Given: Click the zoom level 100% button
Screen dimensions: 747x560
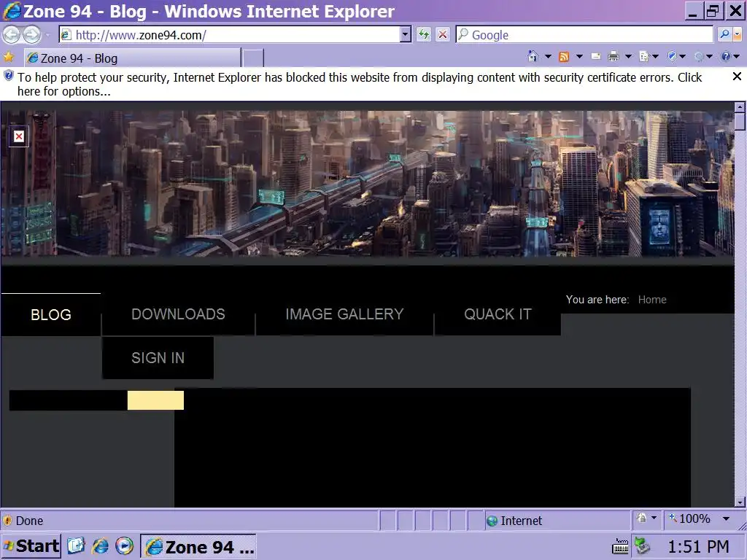Looking at the screenshot, I should 690,518.
